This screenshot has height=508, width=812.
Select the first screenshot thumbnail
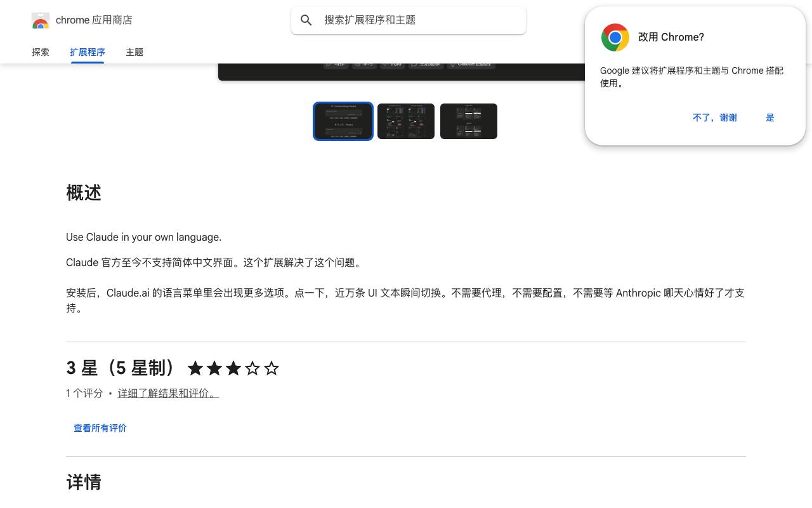point(343,121)
